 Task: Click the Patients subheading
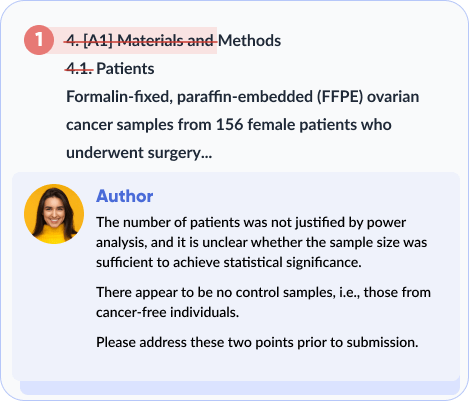[125, 69]
